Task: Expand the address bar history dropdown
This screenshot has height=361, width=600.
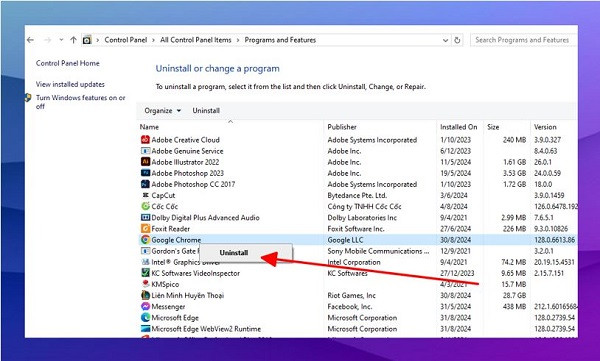Action: [x=445, y=40]
